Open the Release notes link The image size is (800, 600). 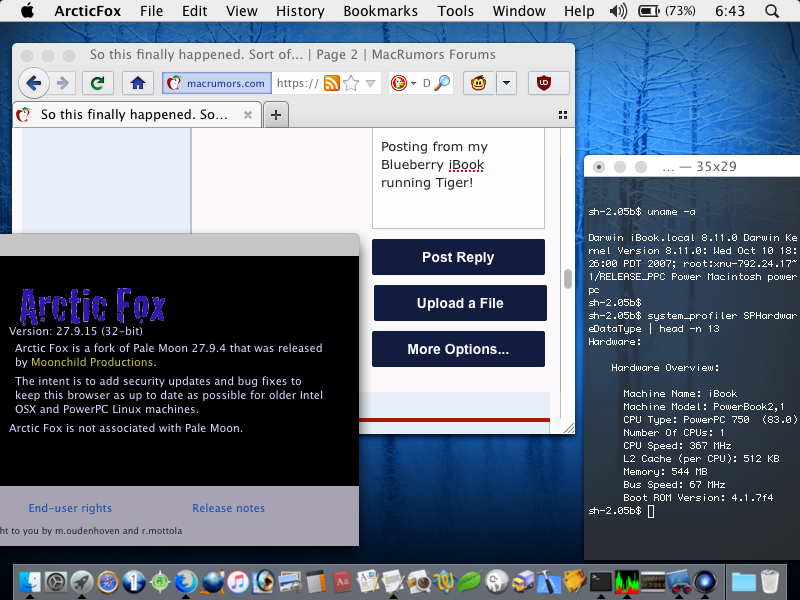point(228,508)
